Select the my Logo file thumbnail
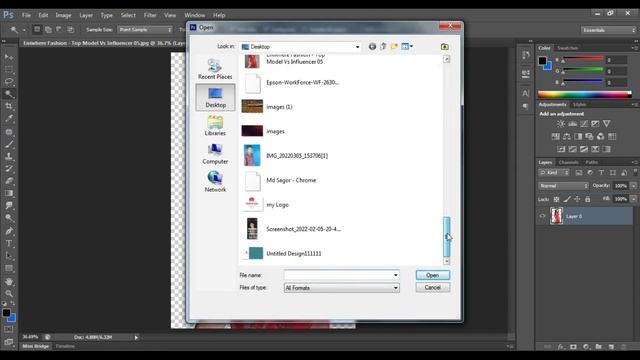The image size is (640, 360). click(252, 204)
